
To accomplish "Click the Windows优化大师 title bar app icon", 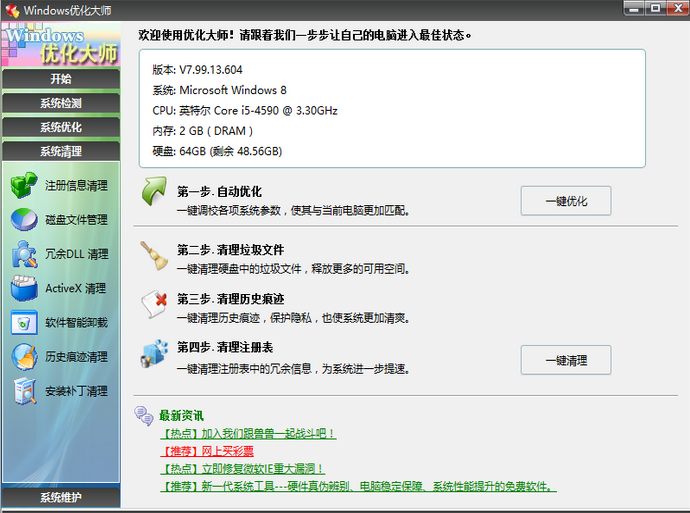I will (x=12, y=10).
